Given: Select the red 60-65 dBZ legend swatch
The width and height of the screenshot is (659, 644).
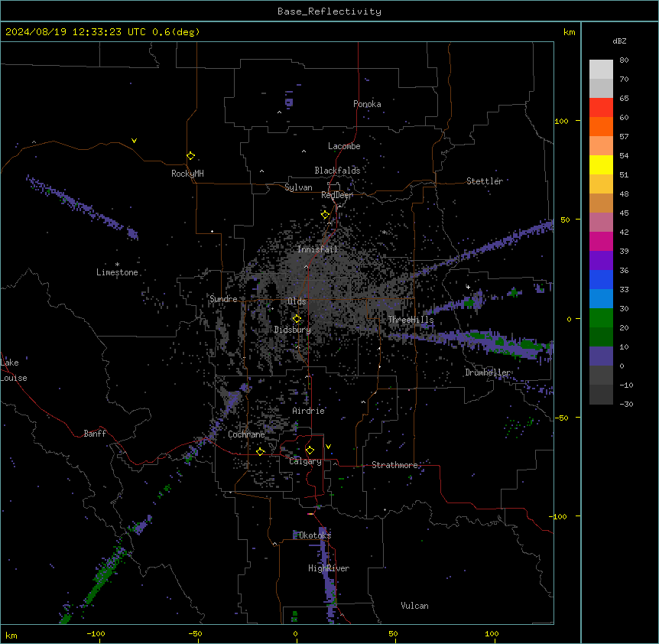Looking at the screenshot, I should pyautogui.click(x=601, y=108).
